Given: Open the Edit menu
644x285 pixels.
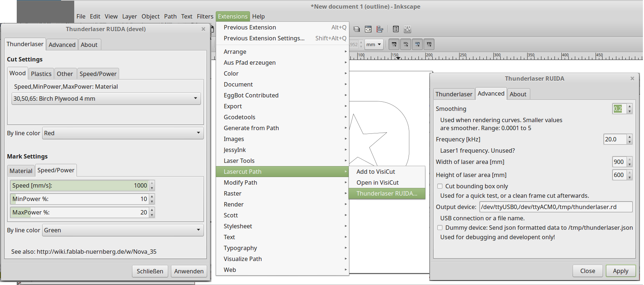Looking at the screenshot, I should coord(95,16).
